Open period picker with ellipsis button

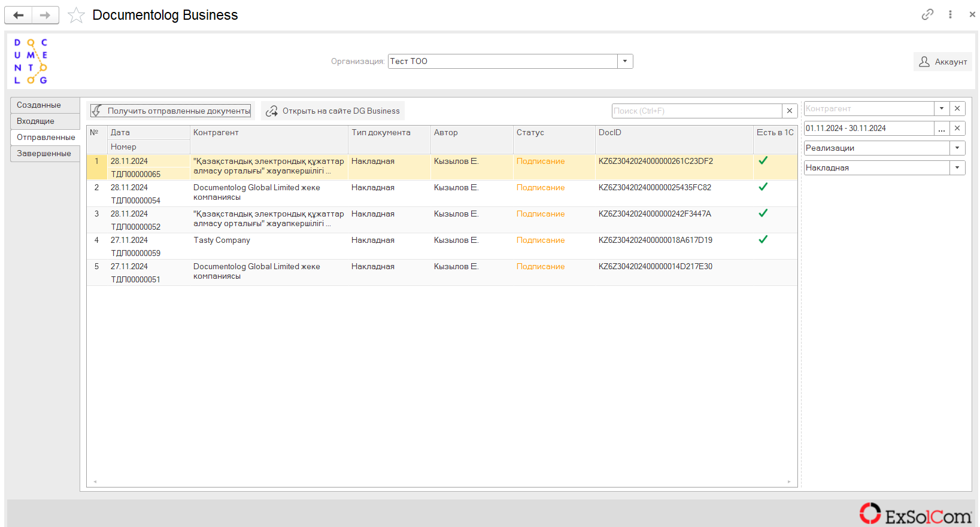coord(942,128)
